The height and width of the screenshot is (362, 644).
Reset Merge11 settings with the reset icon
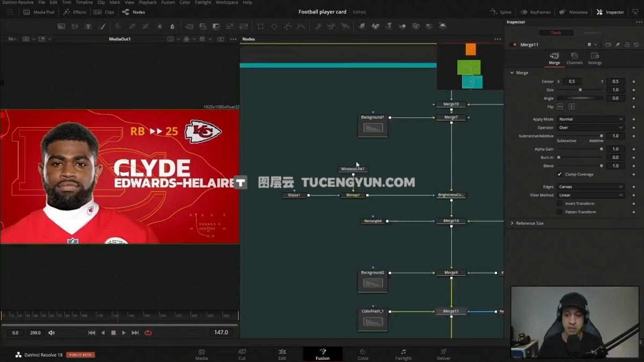(x=636, y=45)
